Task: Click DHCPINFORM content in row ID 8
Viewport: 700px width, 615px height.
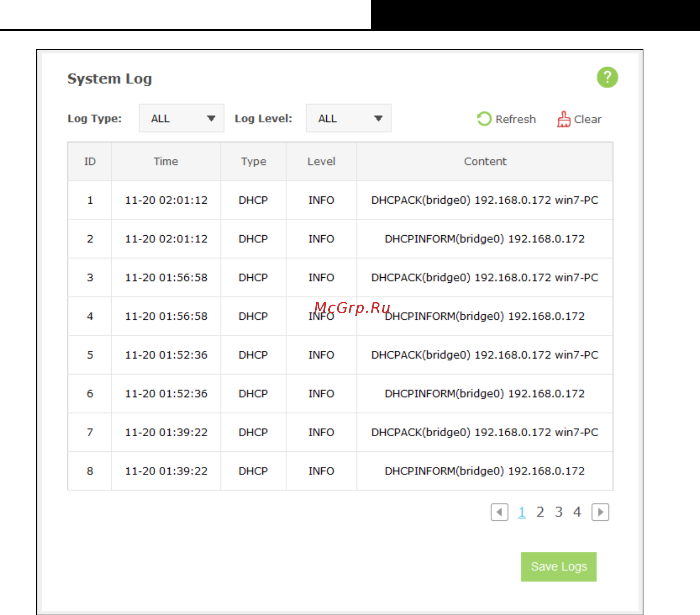Action: [x=485, y=471]
